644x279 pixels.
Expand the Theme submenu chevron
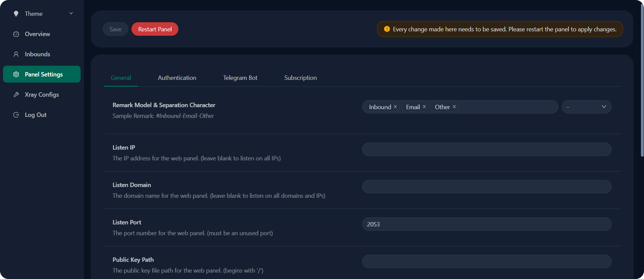(71, 13)
